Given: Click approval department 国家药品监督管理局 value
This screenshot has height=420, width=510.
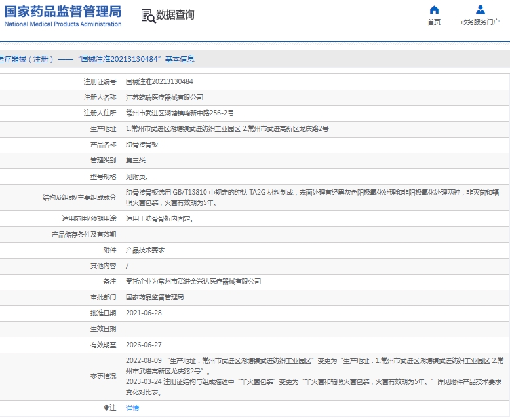Looking at the screenshot, I should tap(155, 297).
